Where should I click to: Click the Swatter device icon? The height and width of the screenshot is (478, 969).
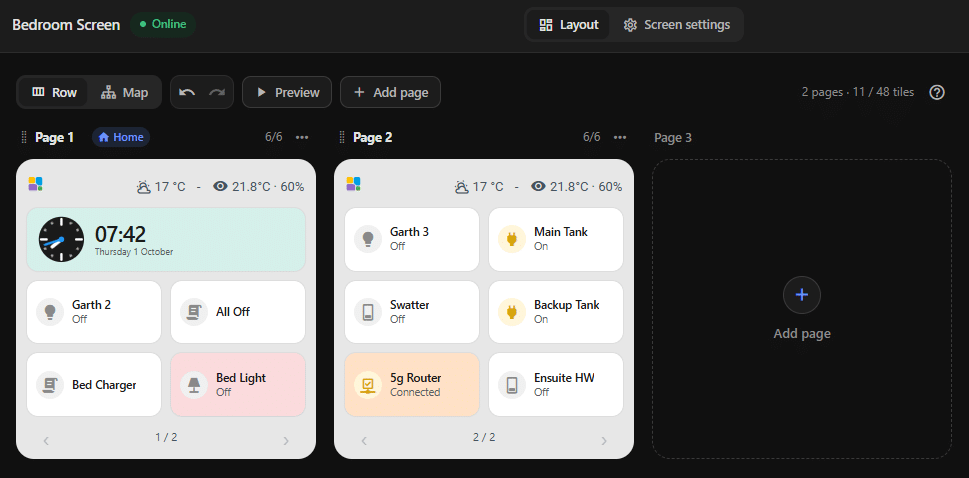point(368,312)
